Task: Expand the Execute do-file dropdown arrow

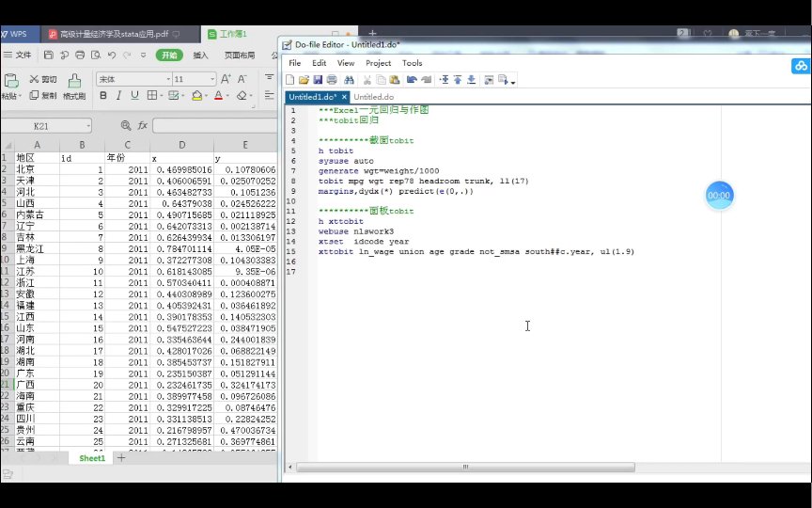Action: (x=513, y=82)
